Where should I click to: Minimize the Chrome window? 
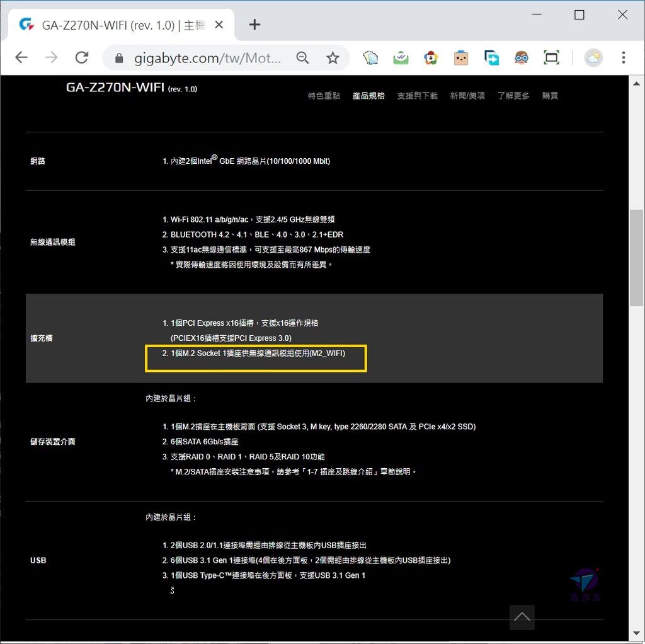point(537,14)
